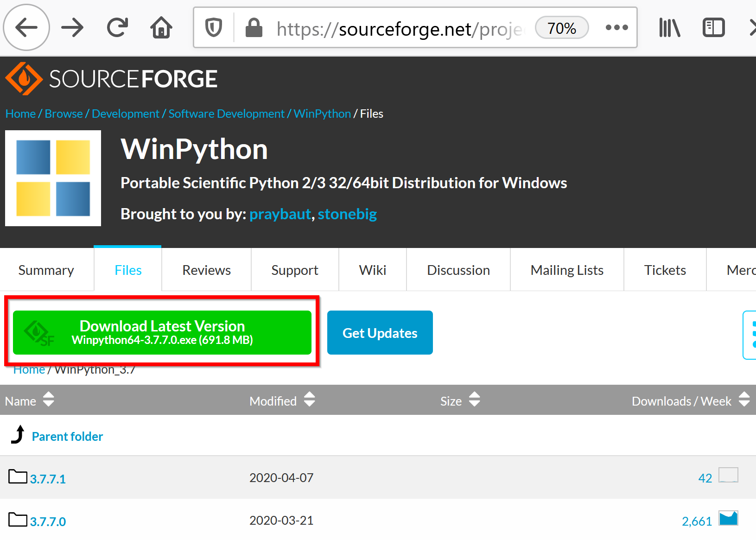Sort by Downloads / Week column
Screen dimensions: 756x540
[x=691, y=400]
